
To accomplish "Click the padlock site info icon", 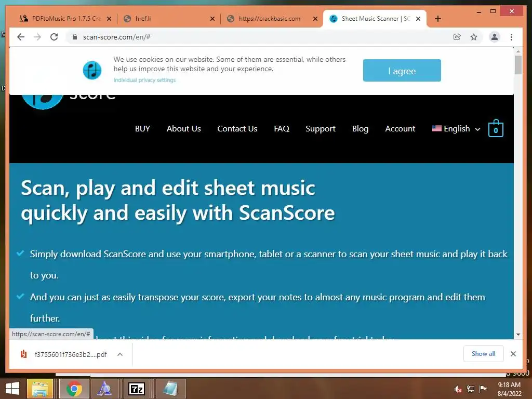I will point(75,37).
